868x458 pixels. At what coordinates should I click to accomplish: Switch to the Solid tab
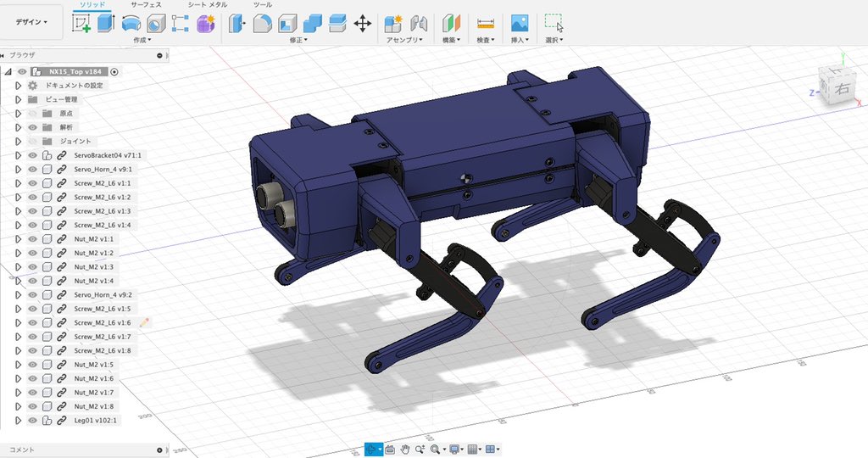pos(92,4)
